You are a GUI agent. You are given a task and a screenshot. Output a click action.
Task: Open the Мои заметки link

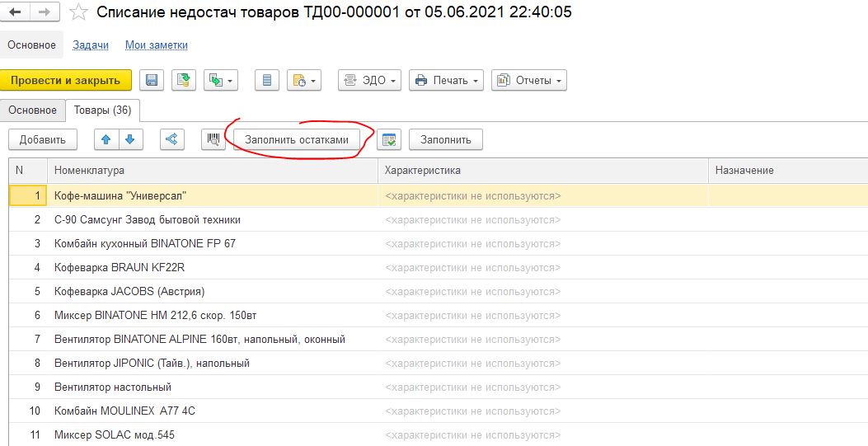pyautogui.click(x=156, y=45)
